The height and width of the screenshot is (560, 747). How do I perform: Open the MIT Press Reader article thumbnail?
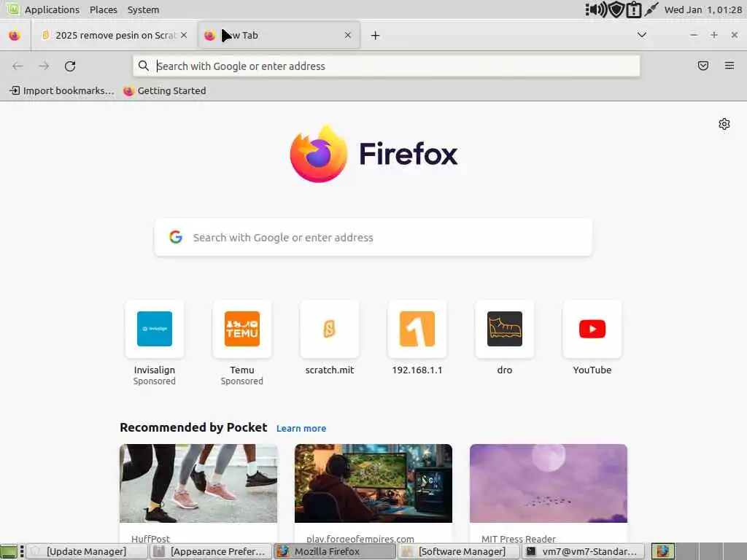point(549,483)
